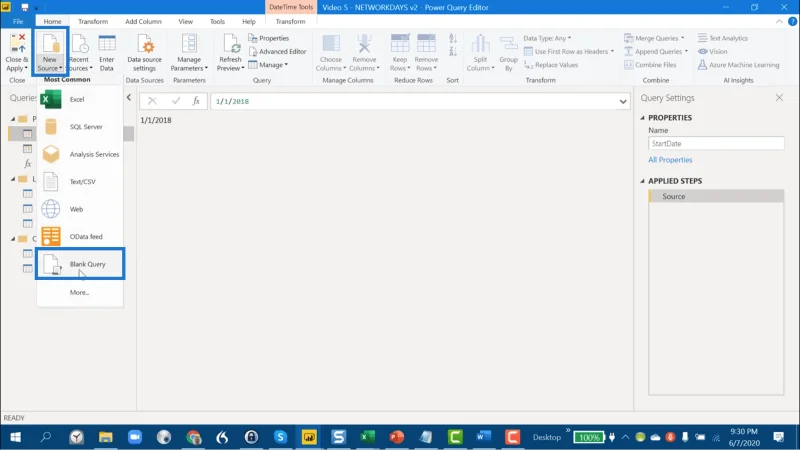
Task: Click Split Column icon
Action: [x=480, y=44]
